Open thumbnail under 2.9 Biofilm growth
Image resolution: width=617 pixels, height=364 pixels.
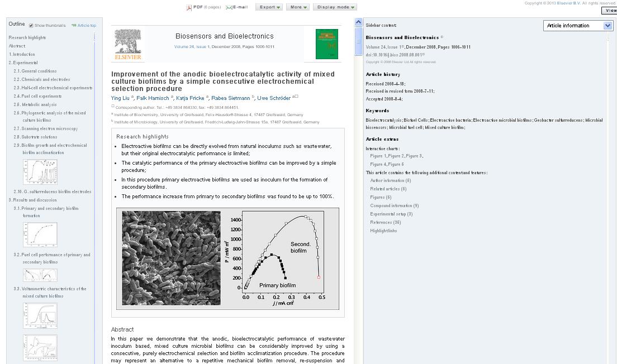(x=40, y=172)
